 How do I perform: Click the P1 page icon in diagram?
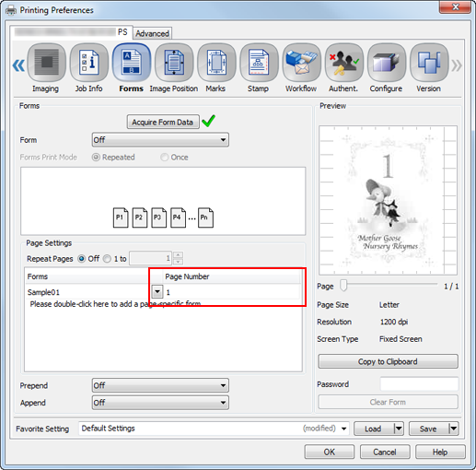(121, 217)
